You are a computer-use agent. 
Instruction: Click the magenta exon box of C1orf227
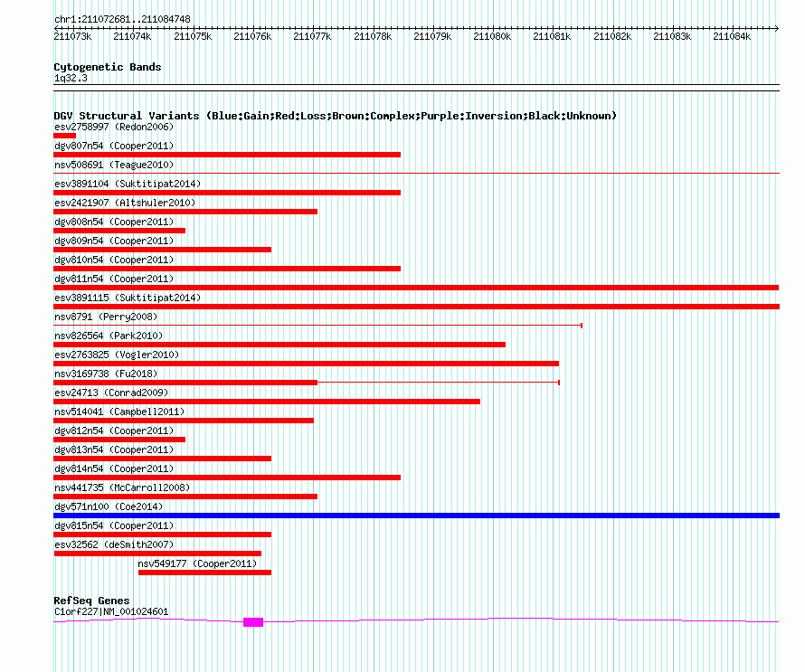253,622
